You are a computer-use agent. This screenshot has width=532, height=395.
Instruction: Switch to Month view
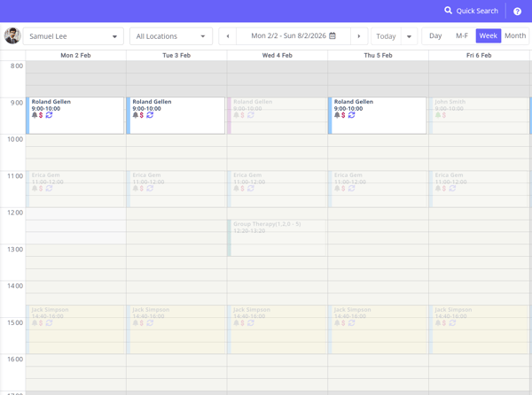pyautogui.click(x=515, y=35)
